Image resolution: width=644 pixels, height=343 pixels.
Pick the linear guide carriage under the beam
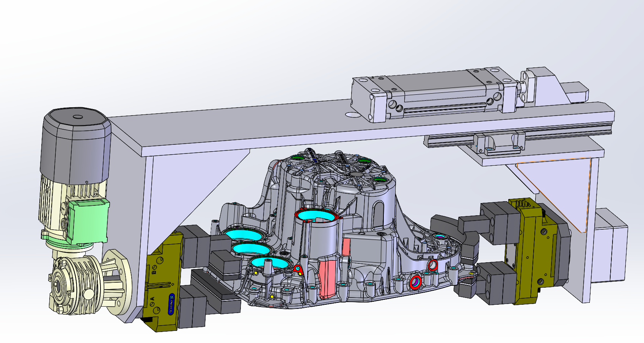(x=499, y=143)
